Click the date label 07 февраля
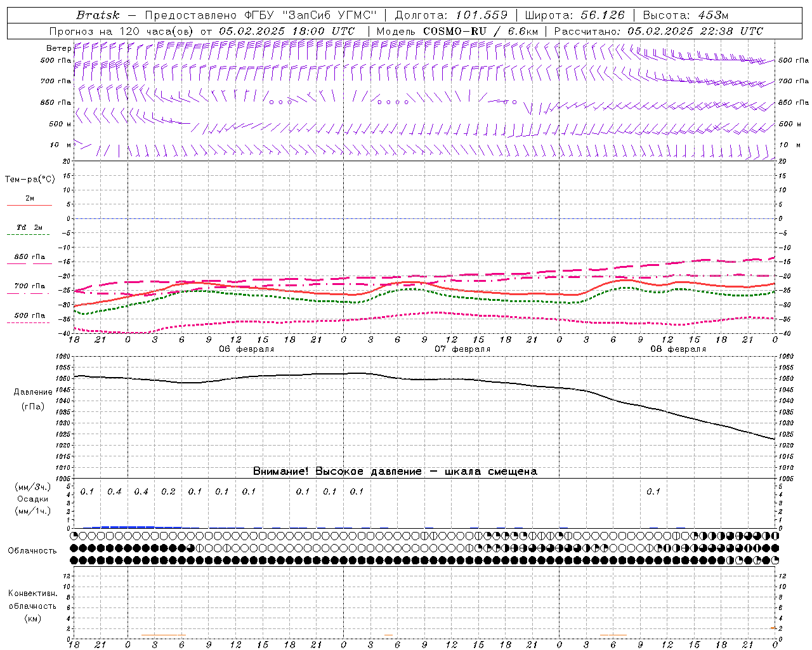This screenshot has height=650, width=812. click(x=462, y=349)
